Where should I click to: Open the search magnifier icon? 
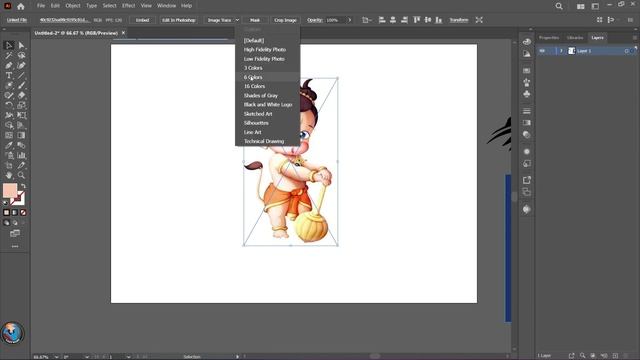coord(559,6)
